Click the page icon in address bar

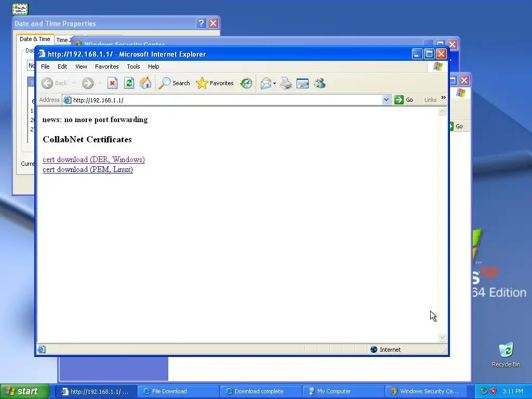click(x=68, y=100)
